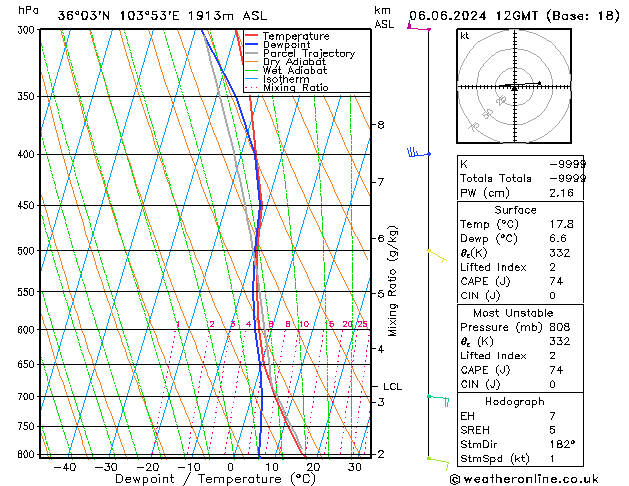This screenshot has height=486, width=629.
Task: Click the blue wind barb at 400 hPa
Action: click(418, 153)
